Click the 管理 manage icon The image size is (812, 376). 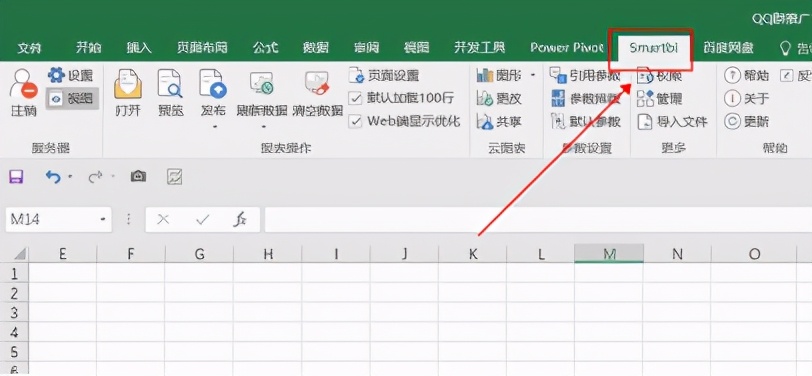(x=645, y=98)
